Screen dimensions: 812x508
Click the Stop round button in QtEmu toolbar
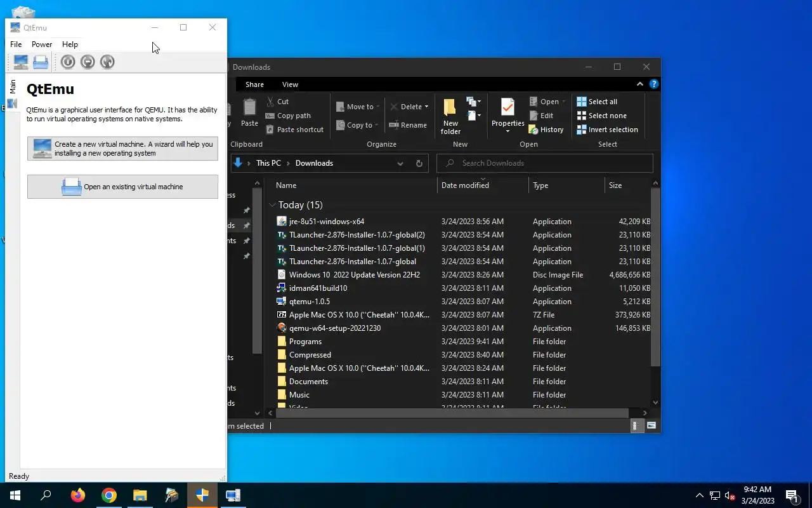click(88, 62)
